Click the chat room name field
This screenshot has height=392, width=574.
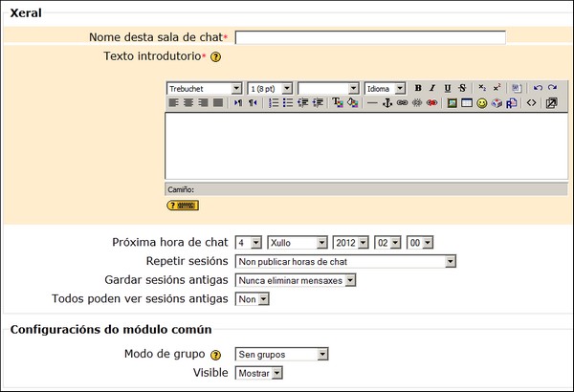[369, 38]
